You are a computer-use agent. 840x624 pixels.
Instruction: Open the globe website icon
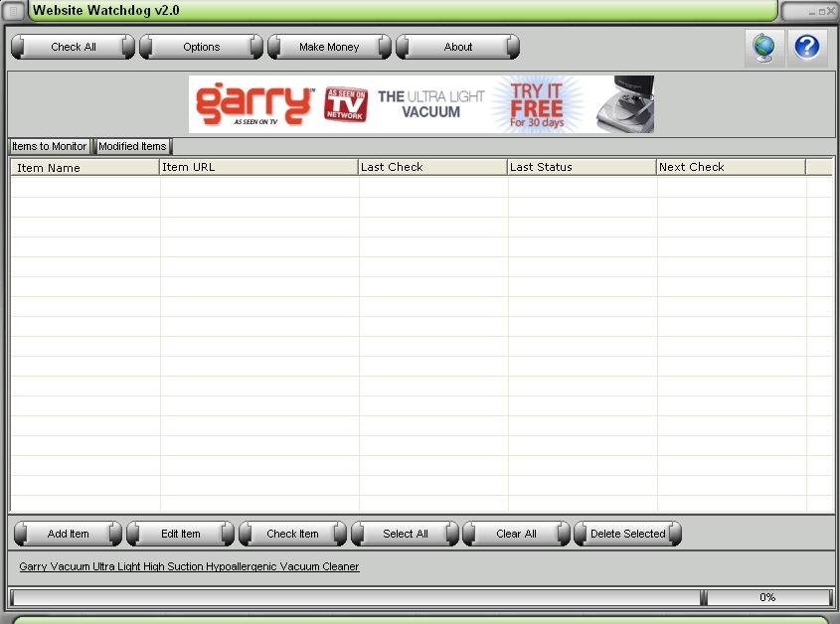(x=764, y=48)
